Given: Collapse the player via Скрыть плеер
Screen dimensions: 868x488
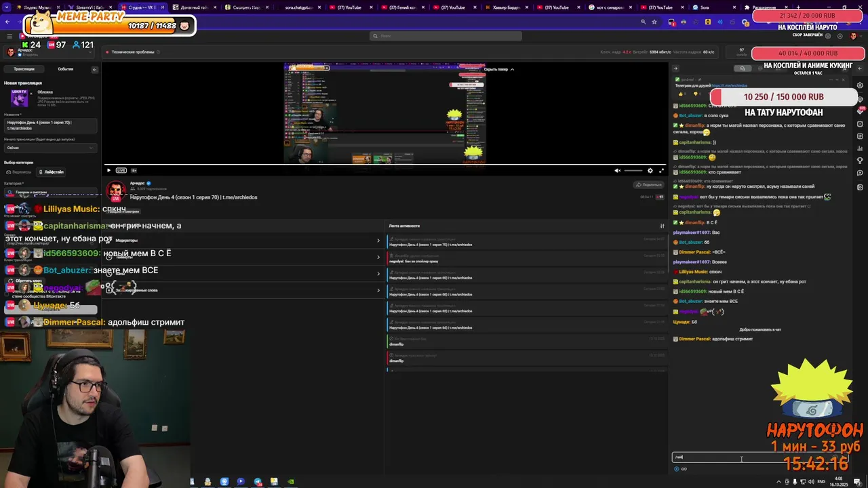Looking at the screenshot, I should (x=499, y=69).
